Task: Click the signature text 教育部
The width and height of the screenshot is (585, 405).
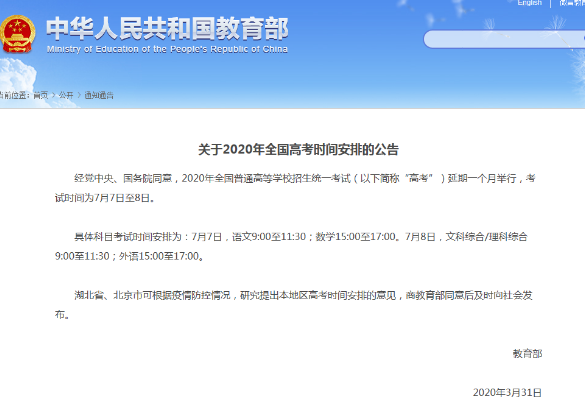Action: pyautogui.click(x=527, y=353)
